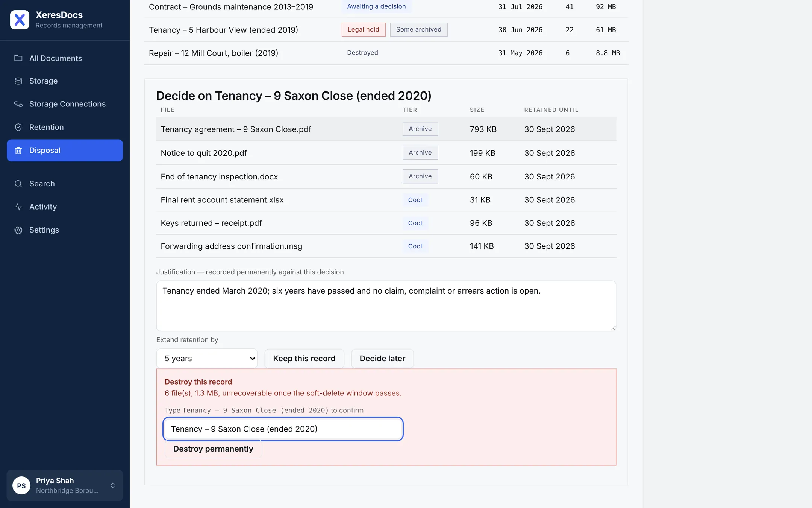
Task: Click the Retention shield icon
Action: pos(18,127)
